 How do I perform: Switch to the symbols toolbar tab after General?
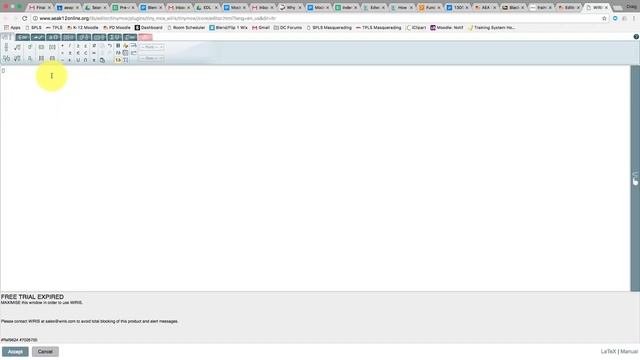click(x=22, y=37)
